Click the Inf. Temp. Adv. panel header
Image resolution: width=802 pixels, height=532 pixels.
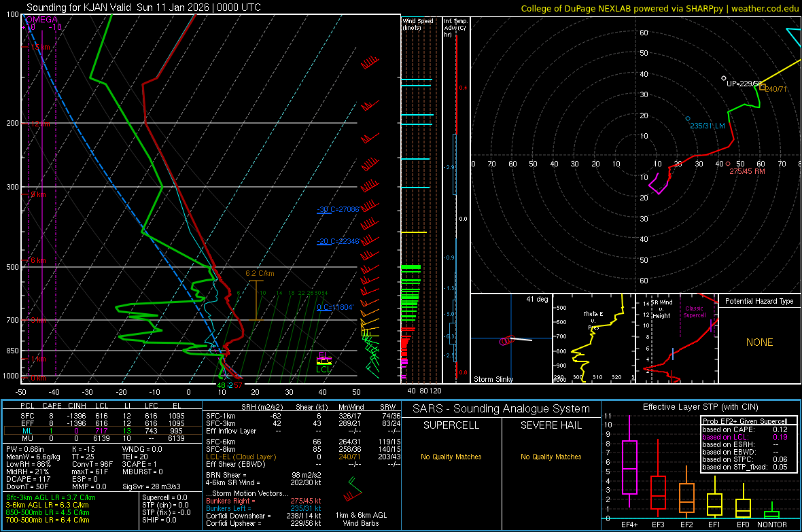pyautogui.click(x=455, y=28)
